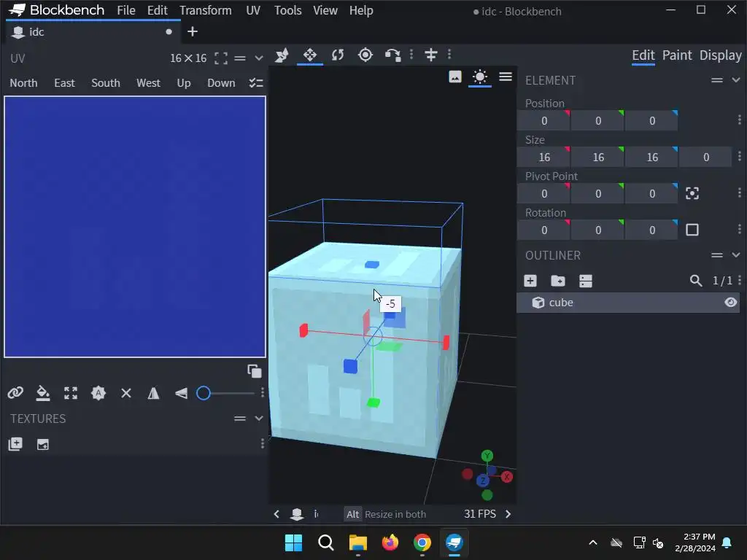Collapse the UV panel chevron

tap(259, 58)
